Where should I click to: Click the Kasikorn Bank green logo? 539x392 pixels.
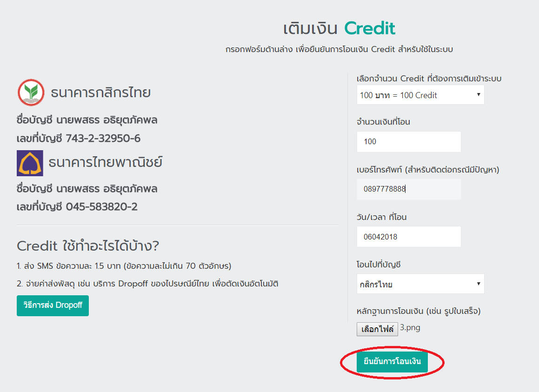tap(31, 93)
